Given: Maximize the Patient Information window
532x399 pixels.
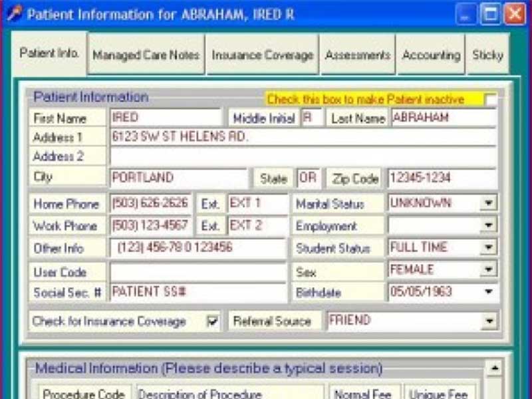Looking at the screenshot, I should point(490,14).
